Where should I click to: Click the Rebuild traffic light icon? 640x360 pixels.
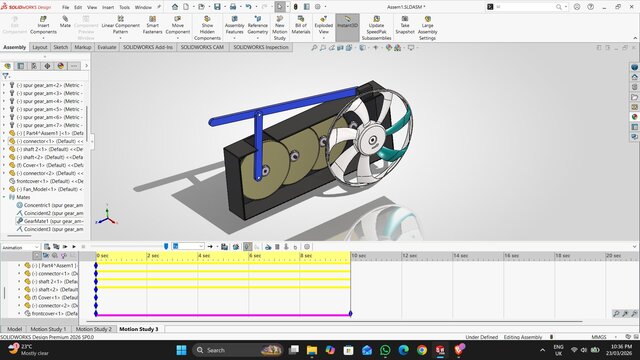[296, 7]
